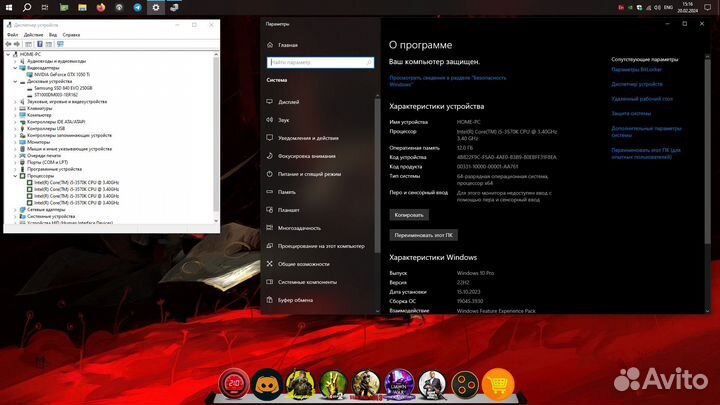Image resolution: width=720 pixels, height=405 pixels.
Task: Launch the GTA V dock icon
Action: [x=432, y=384]
